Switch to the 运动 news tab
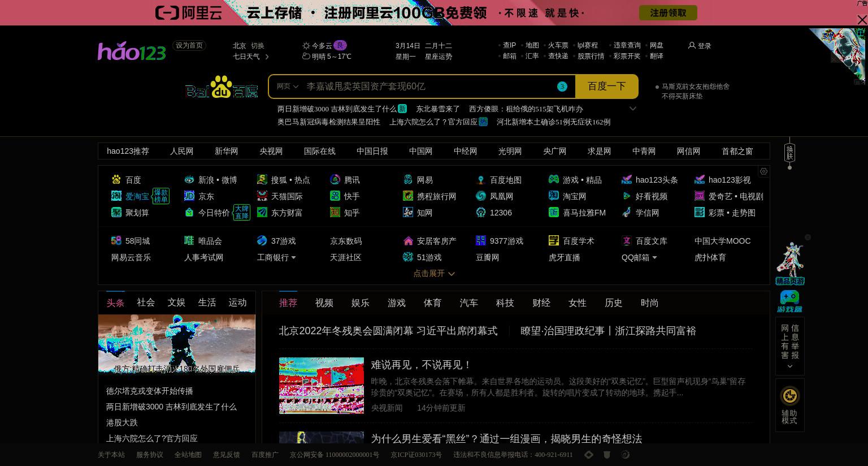 (237, 303)
